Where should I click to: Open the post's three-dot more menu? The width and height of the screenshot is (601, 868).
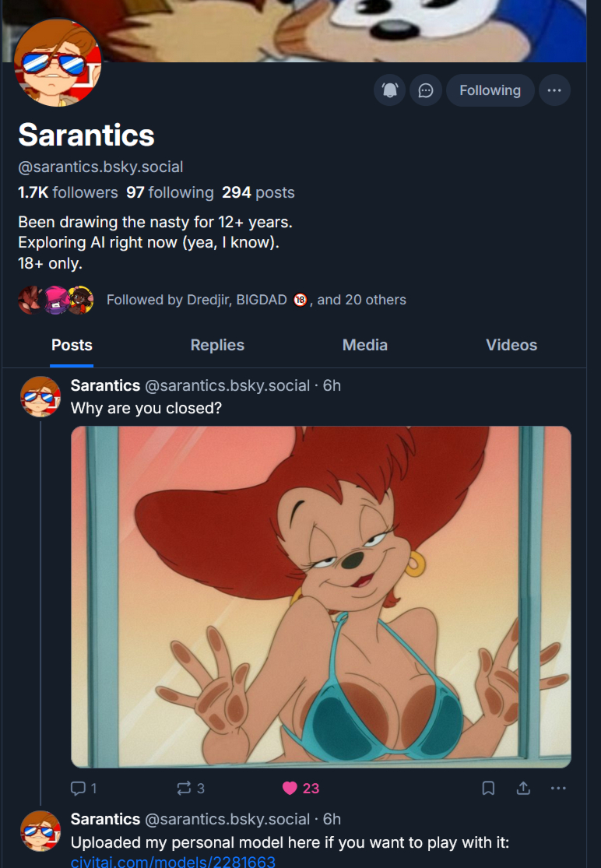coord(558,788)
